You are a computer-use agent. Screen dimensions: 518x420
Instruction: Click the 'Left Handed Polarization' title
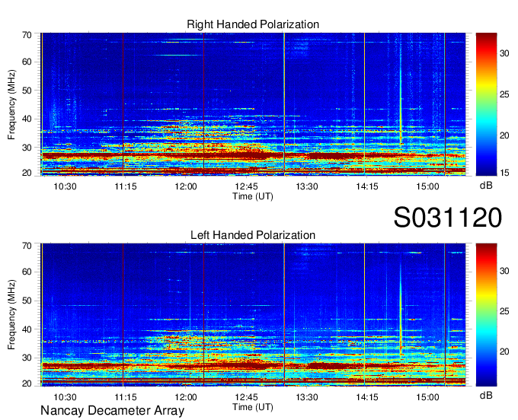[x=253, y=235]
